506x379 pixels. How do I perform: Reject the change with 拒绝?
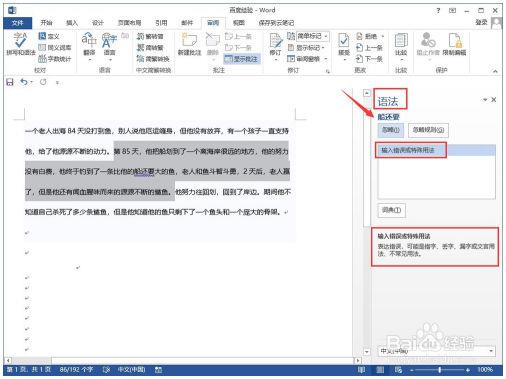tap(367, 36)
